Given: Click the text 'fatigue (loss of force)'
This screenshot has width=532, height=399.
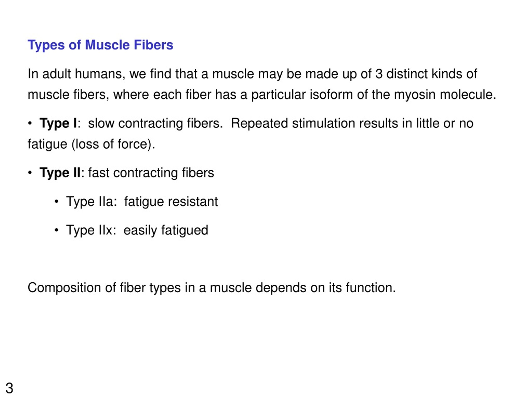Looking at the screenshot, I should [90, 144].
